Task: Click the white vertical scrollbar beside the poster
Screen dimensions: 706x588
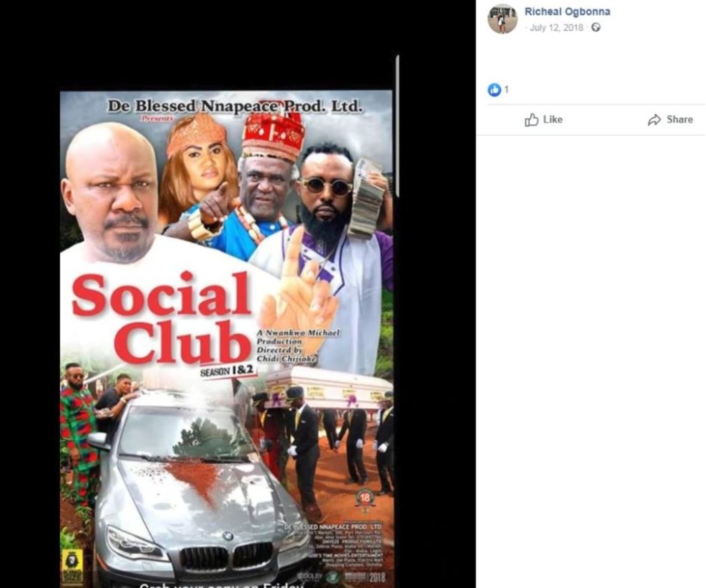Action: pos(398,126)
